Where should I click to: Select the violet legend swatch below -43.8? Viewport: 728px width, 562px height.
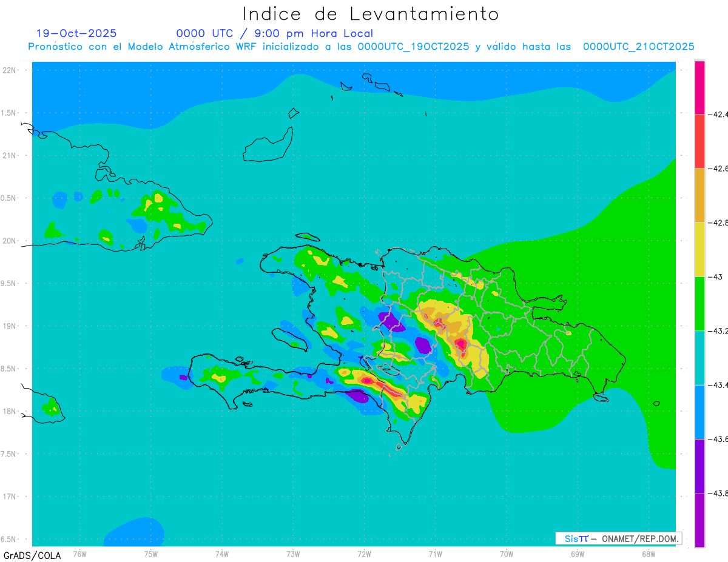pyautogui.click(x=699, y=520)
